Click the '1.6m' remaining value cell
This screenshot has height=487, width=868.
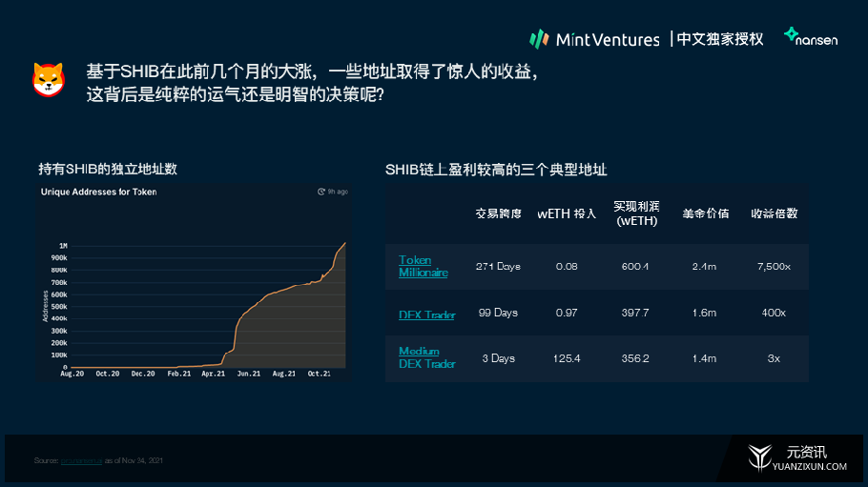point(704,313)
